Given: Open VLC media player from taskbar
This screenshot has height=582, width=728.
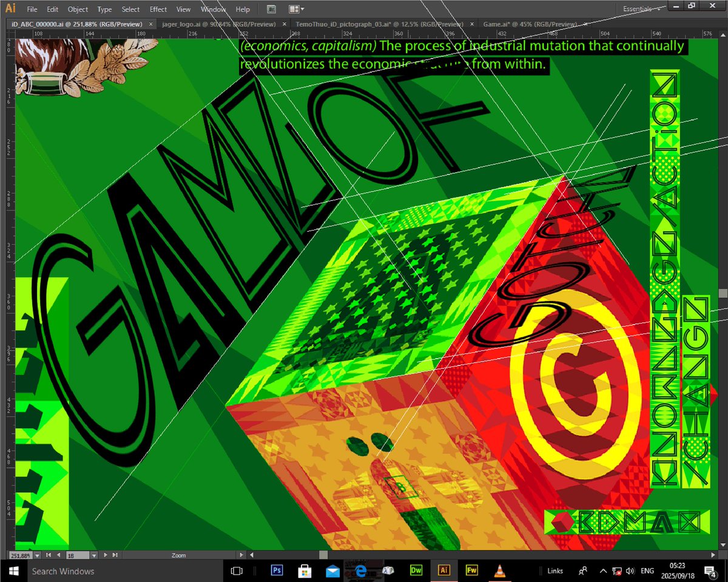Looking at the screenshot, I should pos(499,570).
